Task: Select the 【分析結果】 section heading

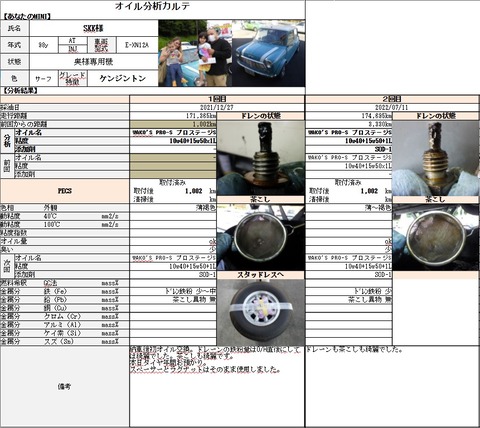Action: click(20, 91)
